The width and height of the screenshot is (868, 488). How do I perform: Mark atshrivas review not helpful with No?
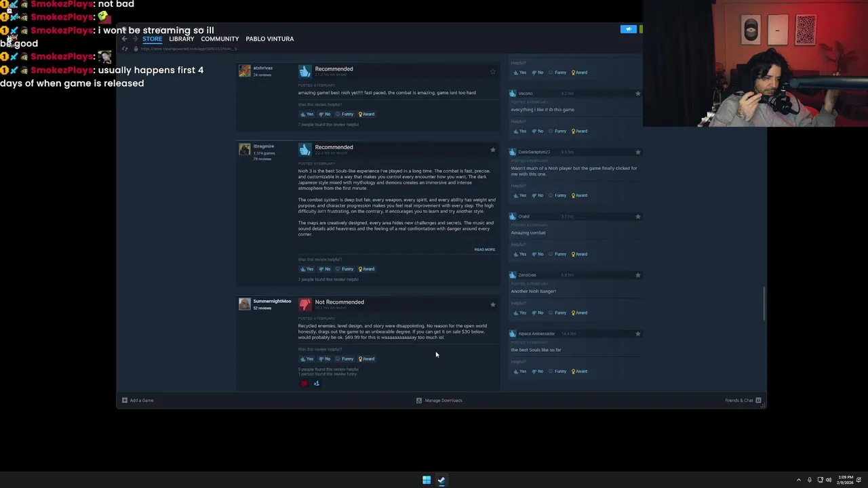point(325,114)
